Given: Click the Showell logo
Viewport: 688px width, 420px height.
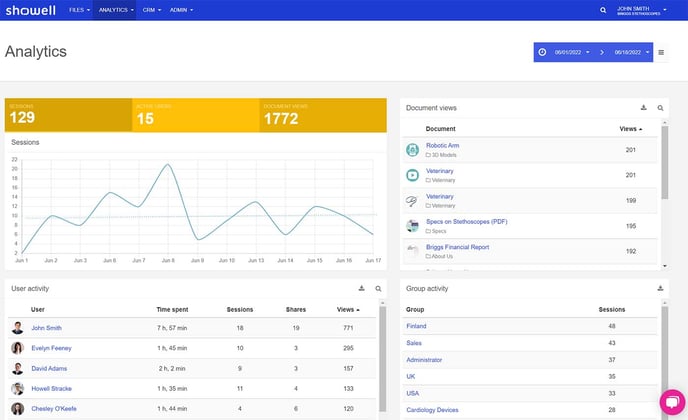Looking at the screenshot, I should click(31, 10).
